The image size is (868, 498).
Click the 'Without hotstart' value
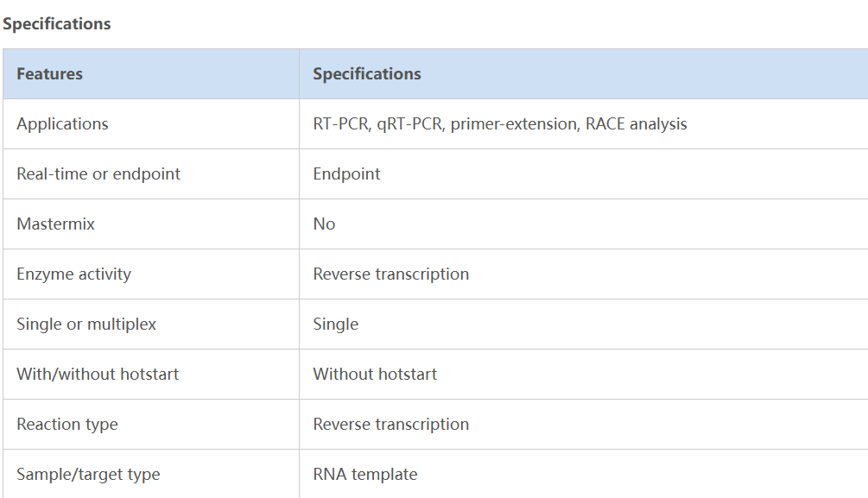click(375, 374)
